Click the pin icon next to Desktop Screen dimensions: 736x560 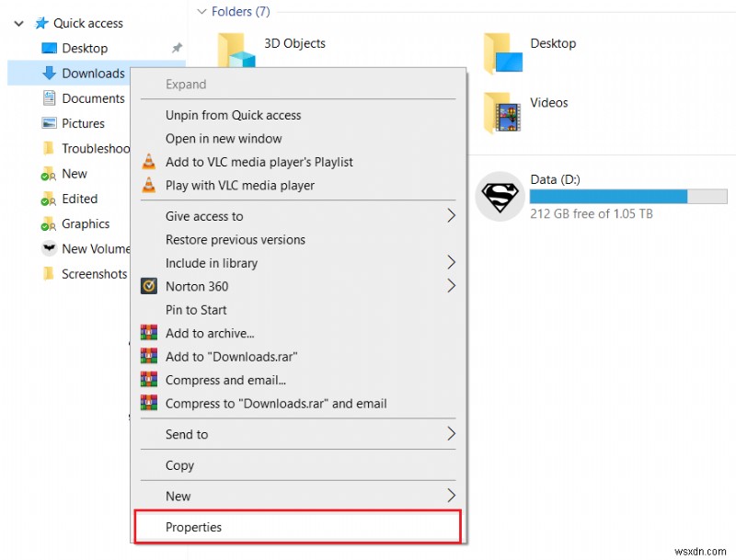(x=177, y=48)
